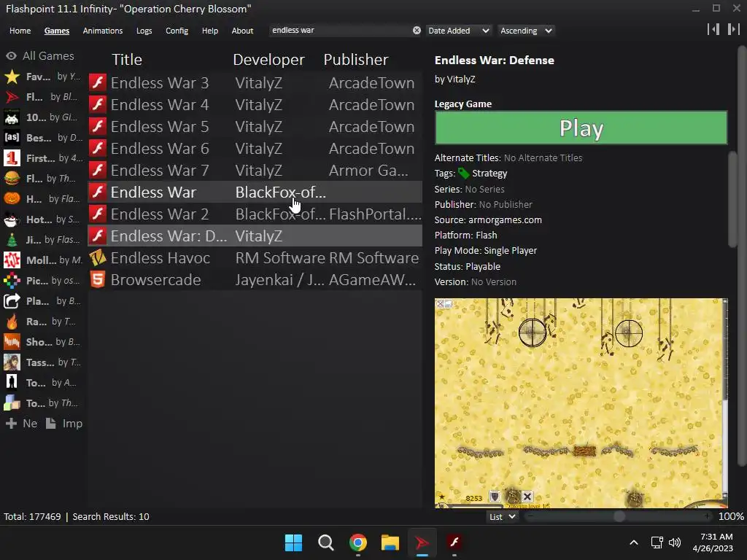Open the Home tab

pos(20,31)
